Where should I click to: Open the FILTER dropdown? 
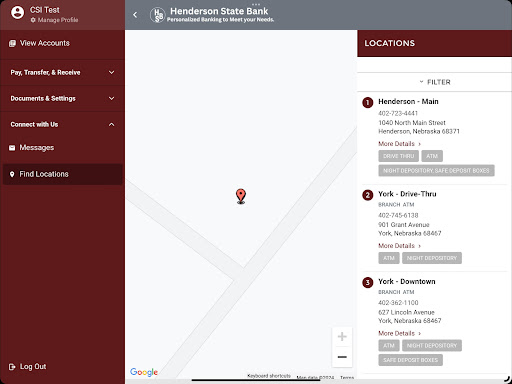(x=435, y=82)
